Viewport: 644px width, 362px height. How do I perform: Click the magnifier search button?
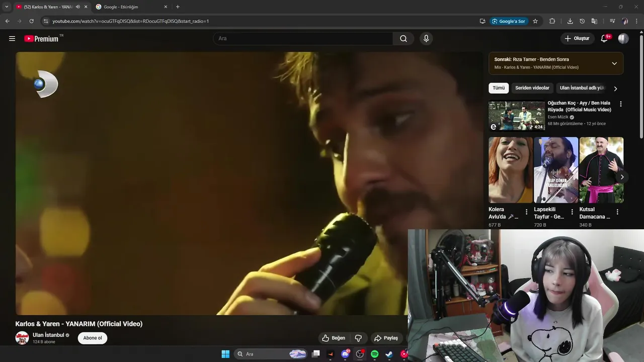click(x=404, y=38)
